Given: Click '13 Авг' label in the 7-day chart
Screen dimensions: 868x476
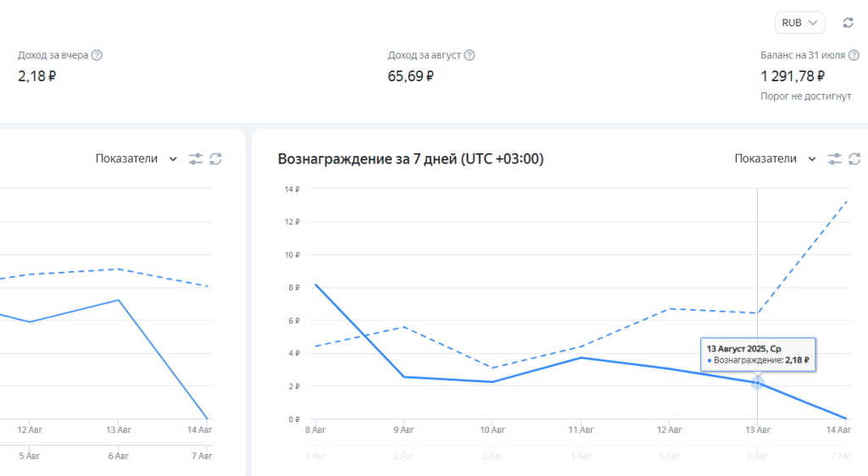Looking at the screenshot, I should [x=757, y=429].
